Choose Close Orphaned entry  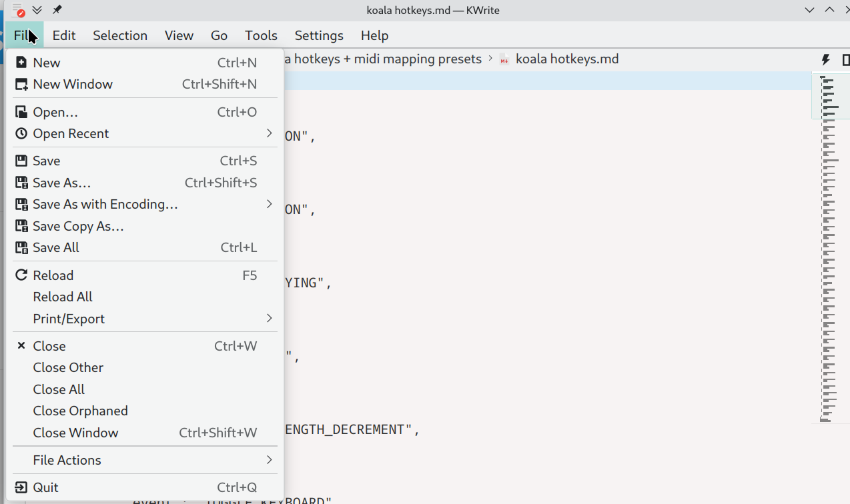(x=145, y=411)
